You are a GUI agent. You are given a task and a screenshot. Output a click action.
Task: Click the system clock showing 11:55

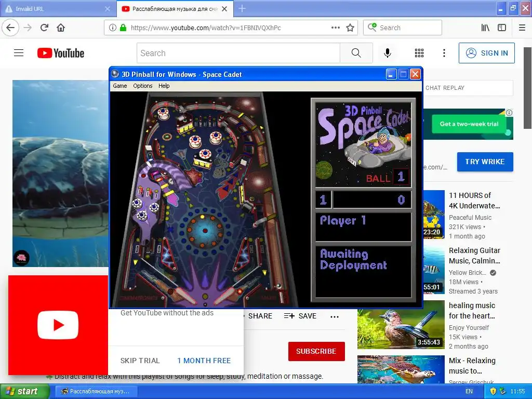click(517, 391)
